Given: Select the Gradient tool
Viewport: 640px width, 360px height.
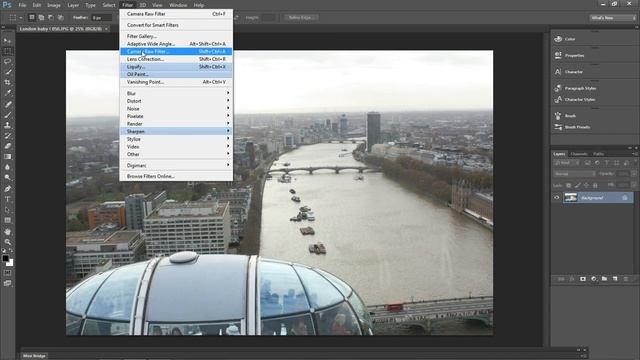Looking at the screenshot, I should [x=7, y=157].
